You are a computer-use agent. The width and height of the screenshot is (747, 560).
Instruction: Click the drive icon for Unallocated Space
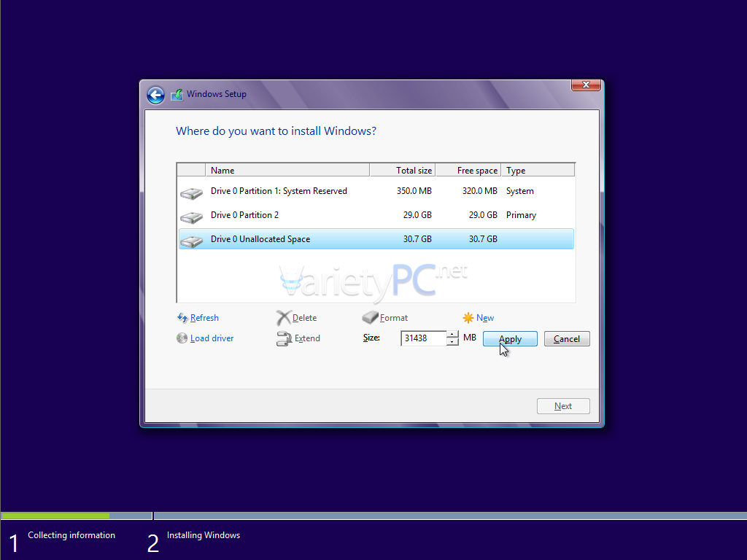pyautogui.click(x=192, y=241)
